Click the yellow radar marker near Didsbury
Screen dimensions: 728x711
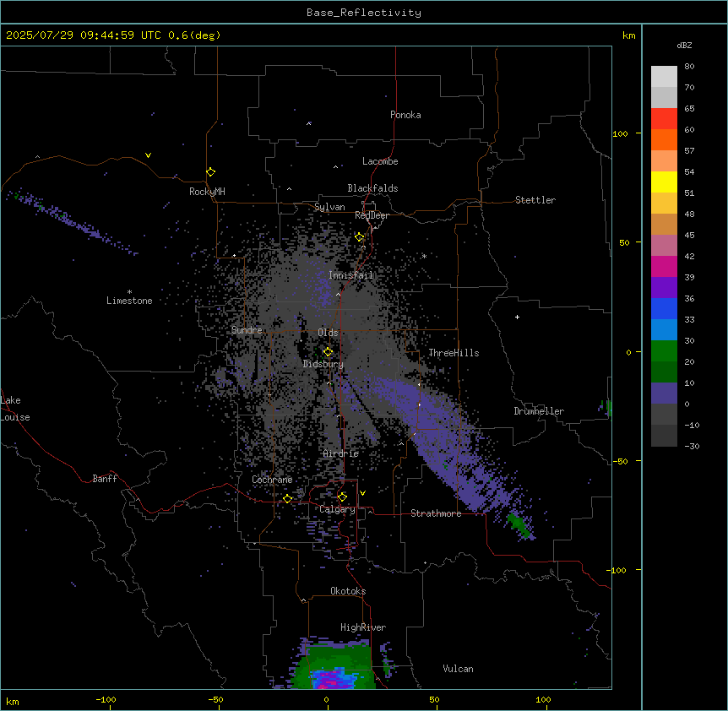click(x=328, y=352)
